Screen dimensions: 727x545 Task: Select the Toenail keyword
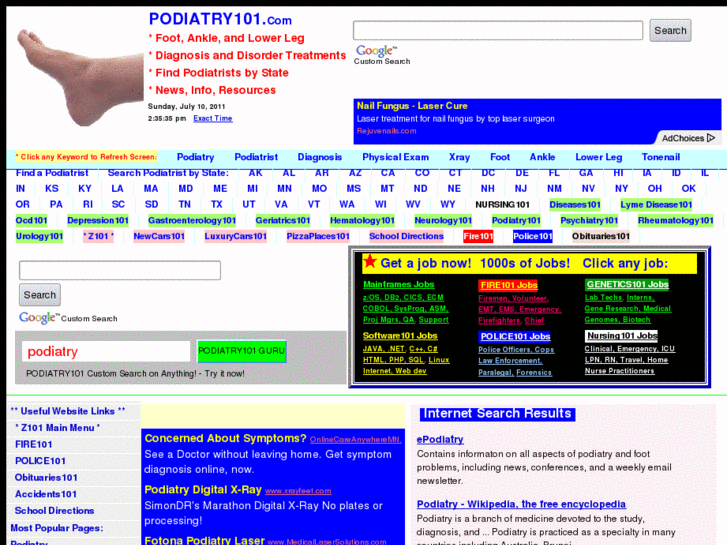tap(661, 157)
